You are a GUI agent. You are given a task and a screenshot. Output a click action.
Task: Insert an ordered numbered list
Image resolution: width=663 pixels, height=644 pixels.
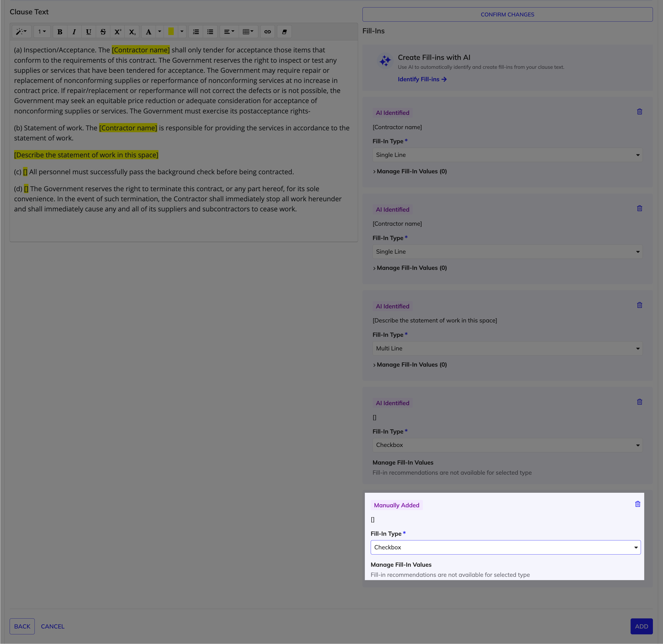pyautogui.click(x=196, y=32)
